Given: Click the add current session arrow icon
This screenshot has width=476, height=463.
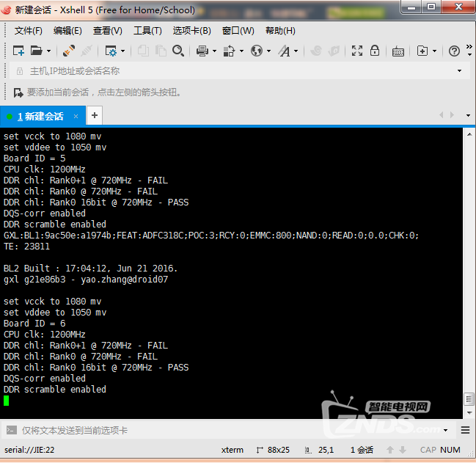Looking at the screenshot, I should pyautogui.click(x=18, y=92).
